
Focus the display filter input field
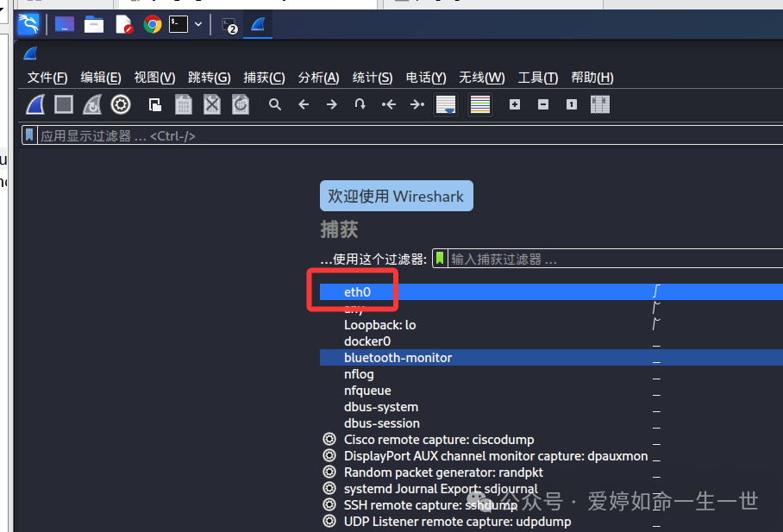(410, 136)
